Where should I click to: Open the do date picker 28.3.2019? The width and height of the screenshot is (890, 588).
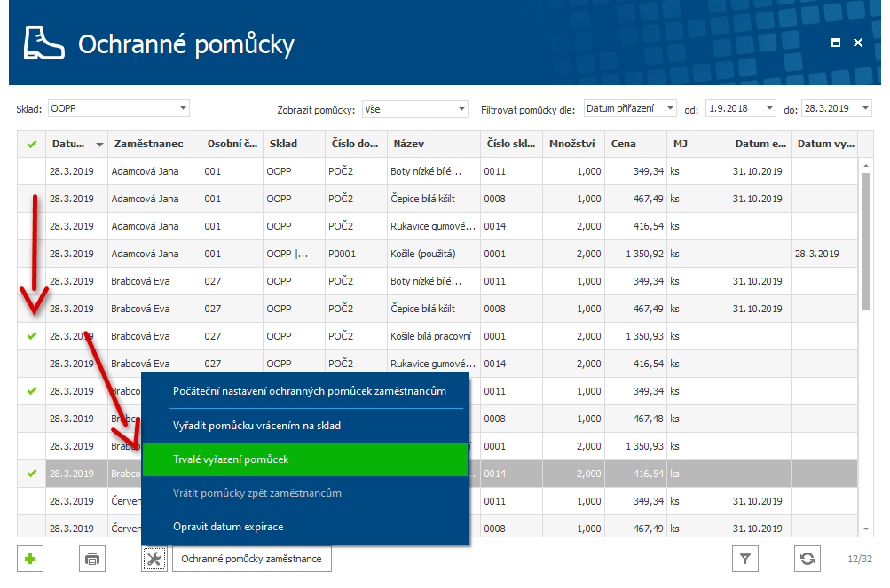click(865, 108)
